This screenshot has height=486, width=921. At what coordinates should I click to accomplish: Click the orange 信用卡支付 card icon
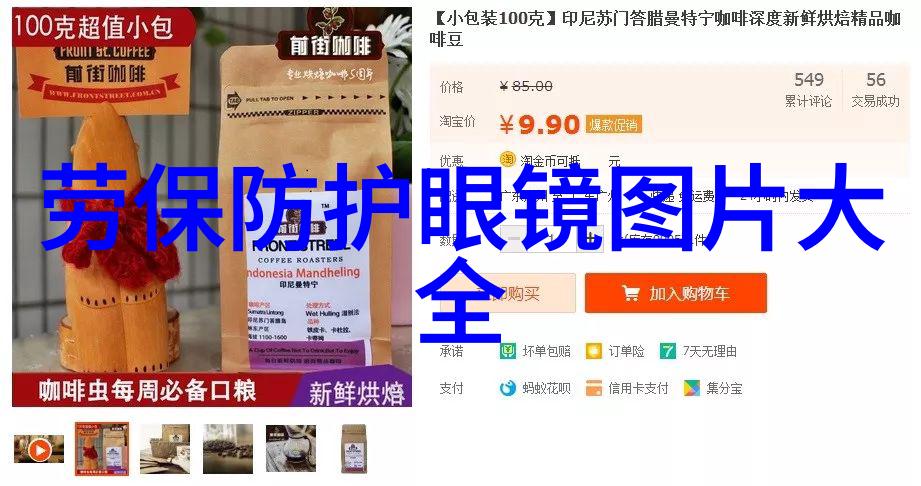coord(594,388)
